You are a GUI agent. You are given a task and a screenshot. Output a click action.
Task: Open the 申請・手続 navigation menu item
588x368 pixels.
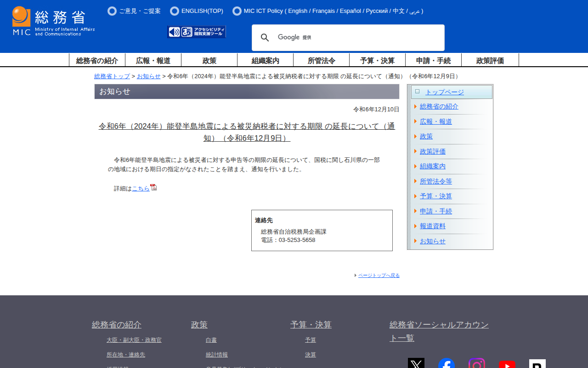[433, 60]
